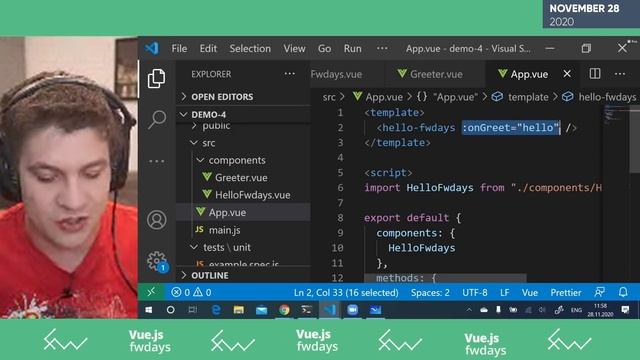Open the Accounts menu icon
Image resolution: width=640 pixels, height=360 pixels.
coord(157,220)
